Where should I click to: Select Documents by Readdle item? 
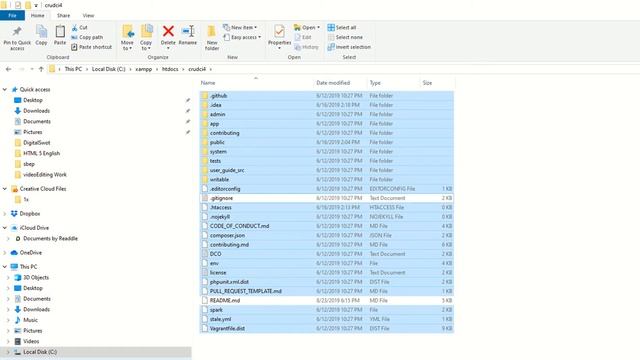[50, 238]
